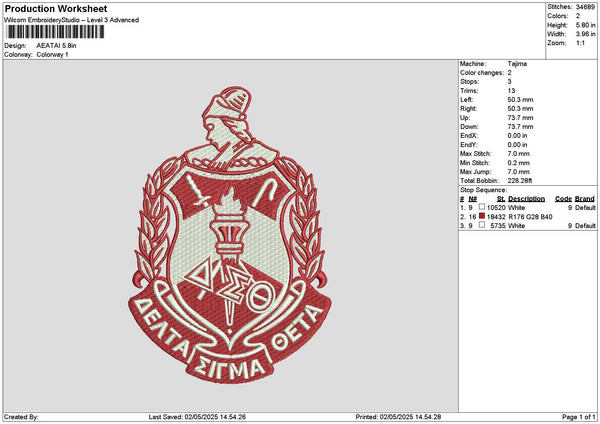Click the Stops value '3'
Screen dimensions: 600x424
point(510,82)
